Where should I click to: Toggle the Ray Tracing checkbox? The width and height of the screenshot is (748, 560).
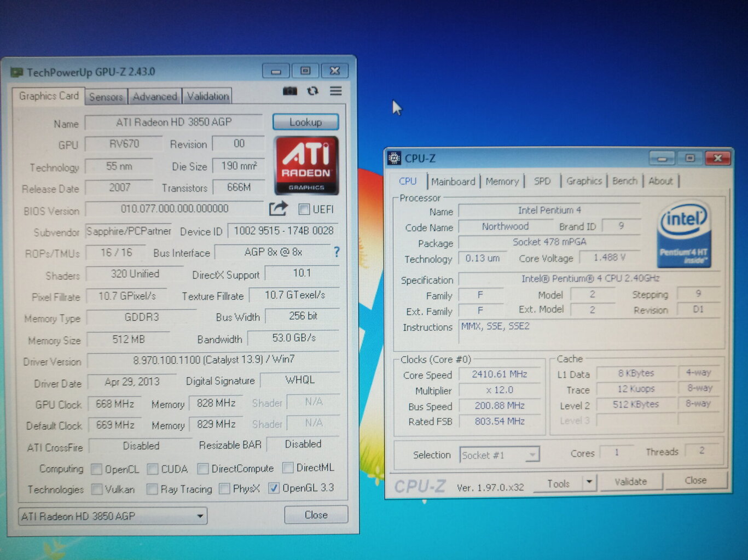pyautogui.click(x=152, y=489)
